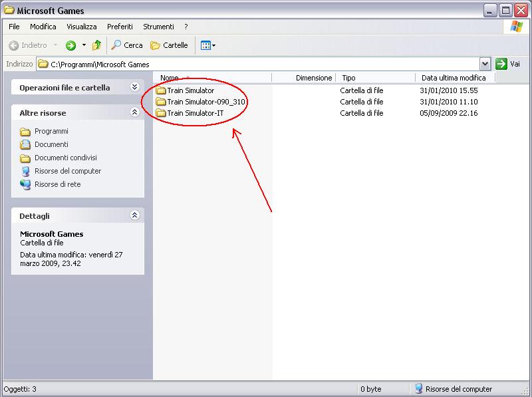Collapse the Dettagli panel

[134, 215]
